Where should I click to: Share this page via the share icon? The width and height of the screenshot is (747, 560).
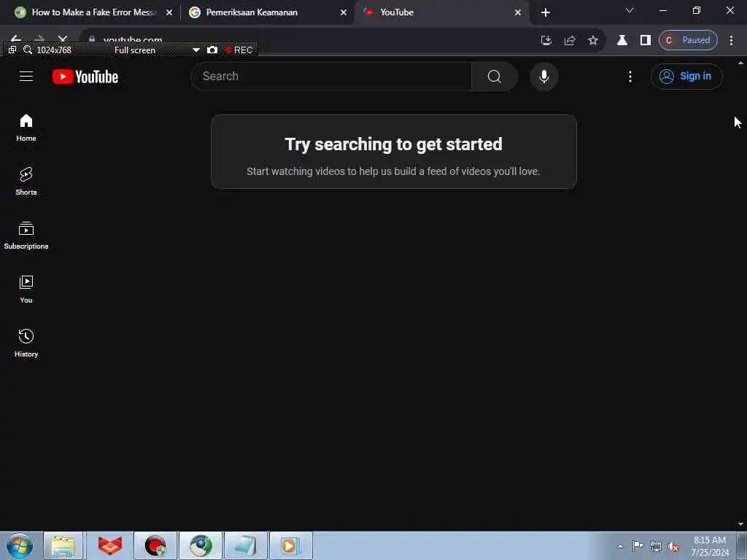click(x=570, y=41)
